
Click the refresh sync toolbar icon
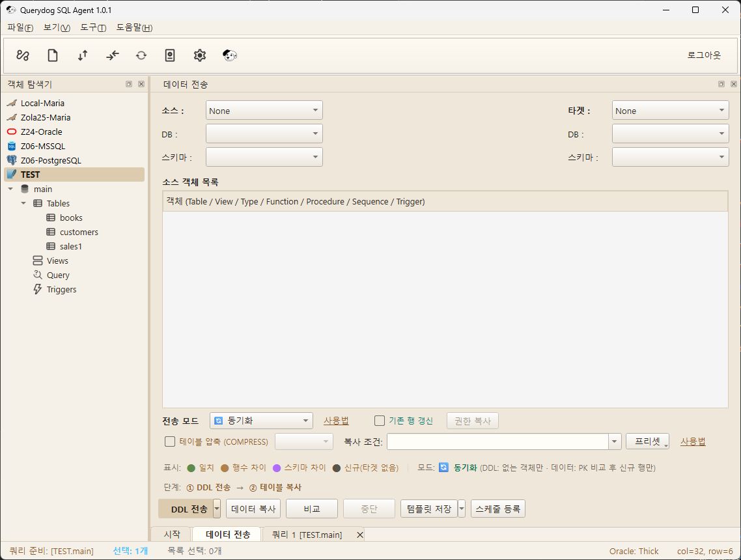click(141, 55)
